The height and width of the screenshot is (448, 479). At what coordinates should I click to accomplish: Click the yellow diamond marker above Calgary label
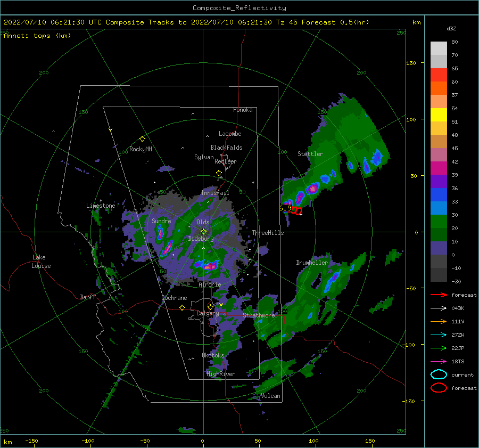[210, 307]
